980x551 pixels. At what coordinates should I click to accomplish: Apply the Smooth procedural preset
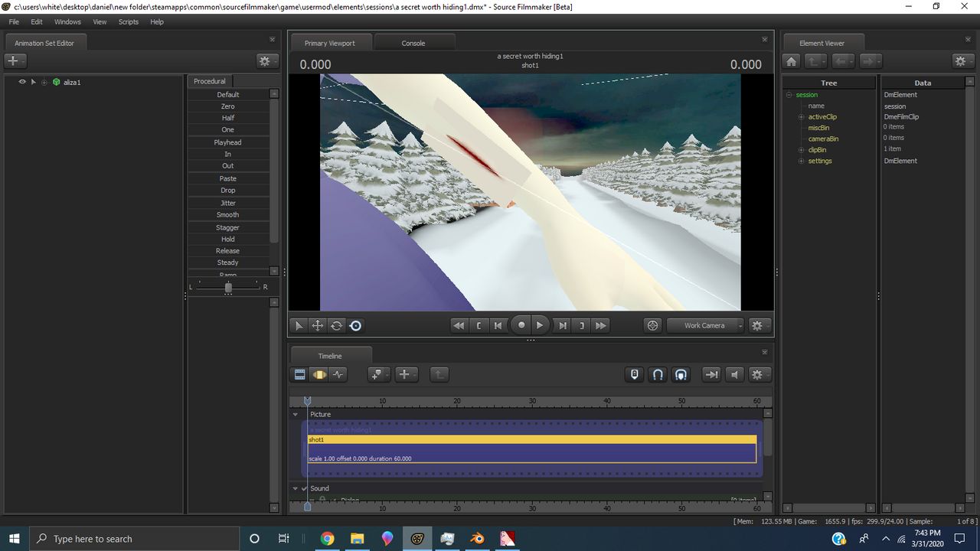(x=227, y=215)
